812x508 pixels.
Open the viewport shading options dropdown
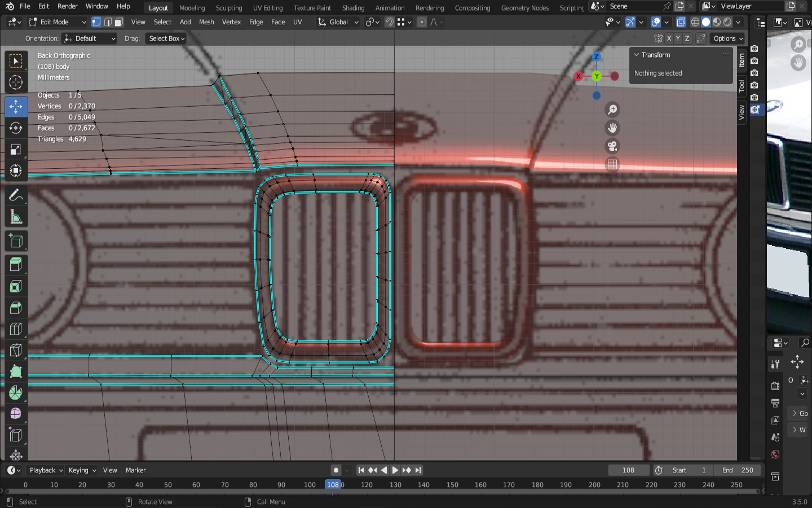[x=739, y=22]
